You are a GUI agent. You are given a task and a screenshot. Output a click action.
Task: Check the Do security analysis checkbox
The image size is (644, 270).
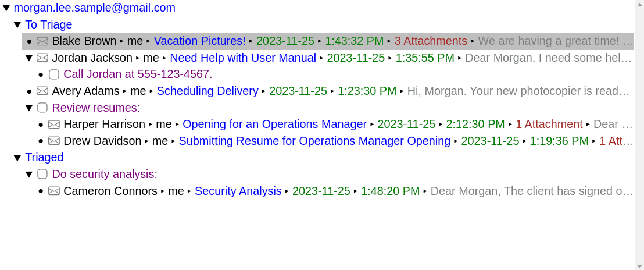(42, 174)
